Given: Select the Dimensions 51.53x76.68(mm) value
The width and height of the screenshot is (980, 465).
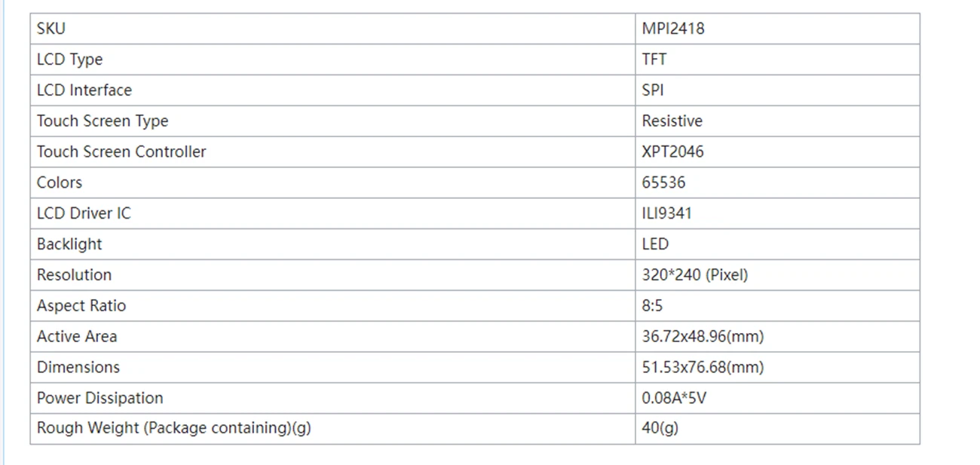Looking at the screenshot, I should pos(703,368).
